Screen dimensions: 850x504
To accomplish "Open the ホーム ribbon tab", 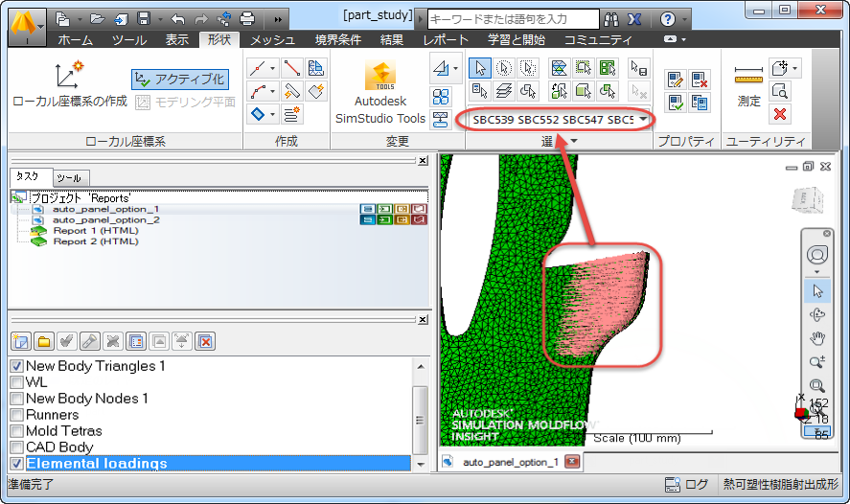I will (76, 39).
